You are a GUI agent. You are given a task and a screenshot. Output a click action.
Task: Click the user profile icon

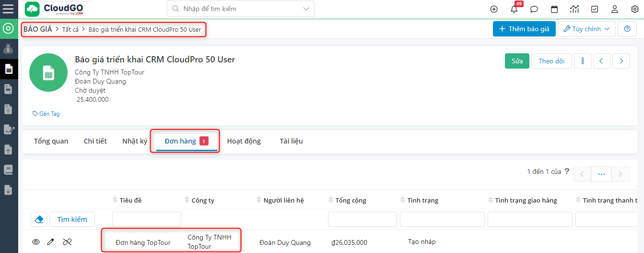615,9
